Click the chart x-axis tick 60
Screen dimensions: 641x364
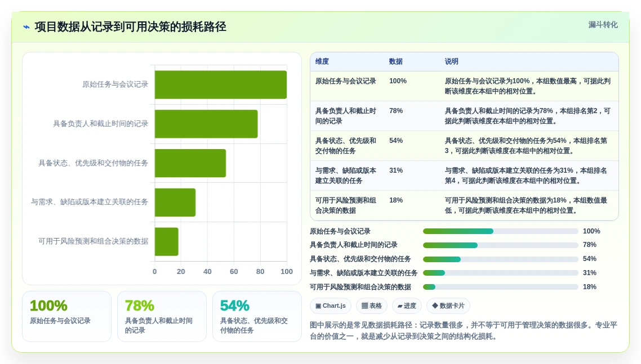pyautogui.click(x=234, y=272)
